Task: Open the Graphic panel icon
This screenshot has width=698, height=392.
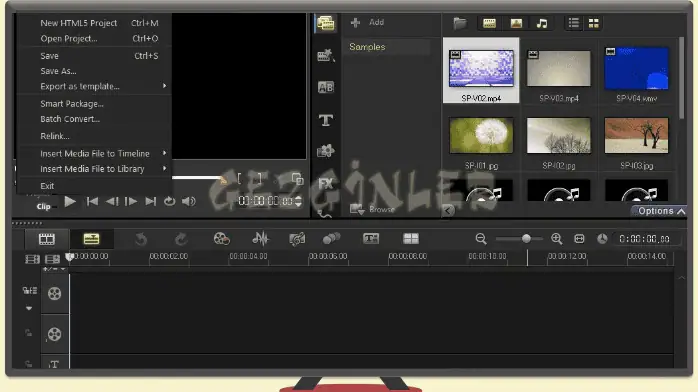Action: pos(325,151)
